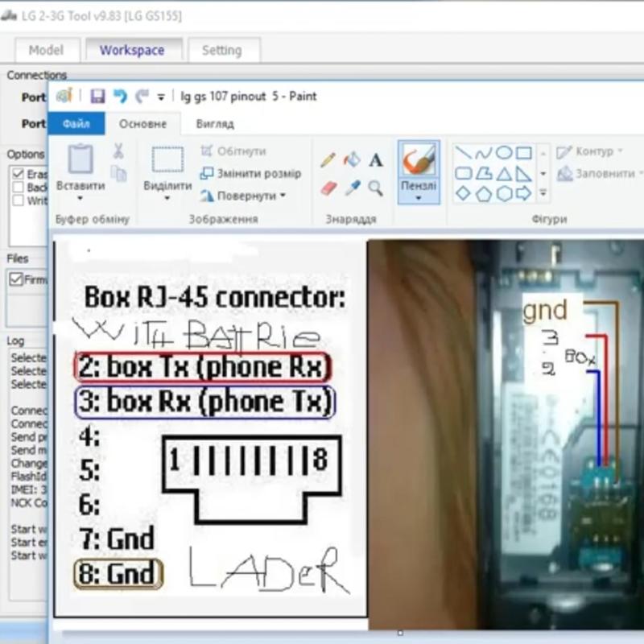Expand the Виділити dropdown arrow
Image resolution: width=644 pixels, height=644 pixels.
(167, 198)
